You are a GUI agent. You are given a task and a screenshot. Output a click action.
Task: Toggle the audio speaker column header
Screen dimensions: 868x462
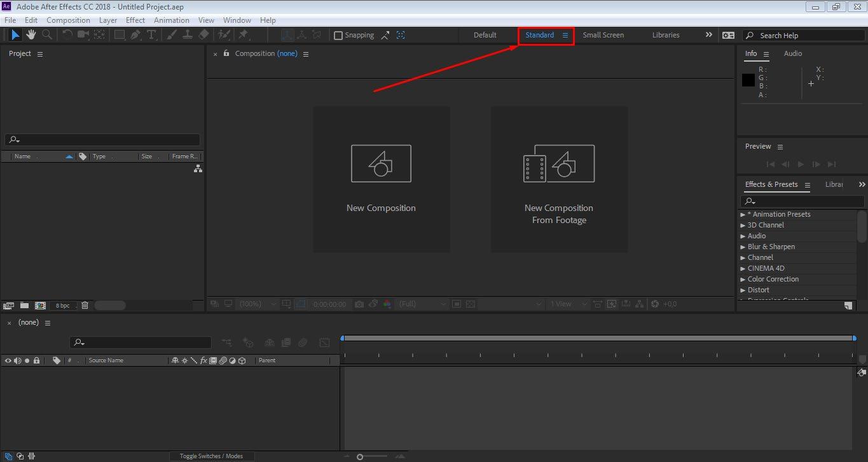tap(18, 360)
